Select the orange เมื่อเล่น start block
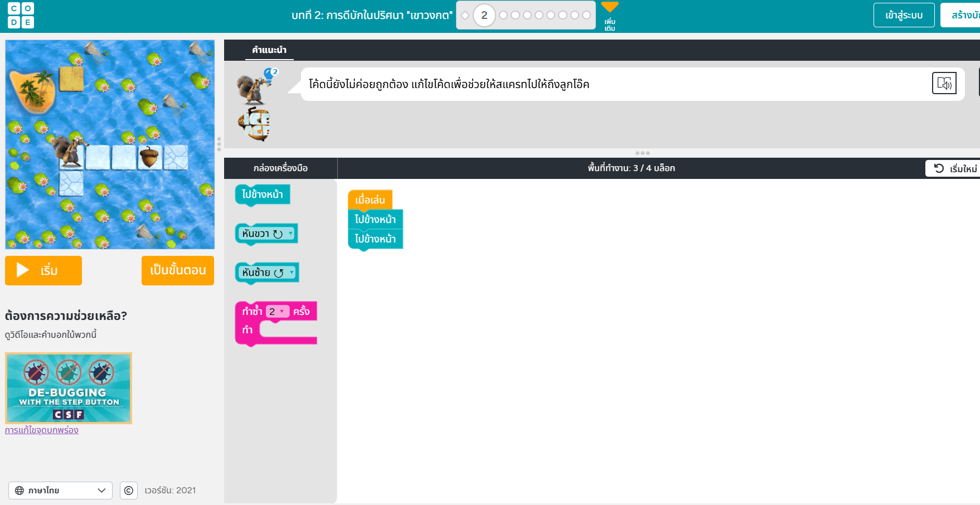The image size is (980, 505). pos(370,200)
